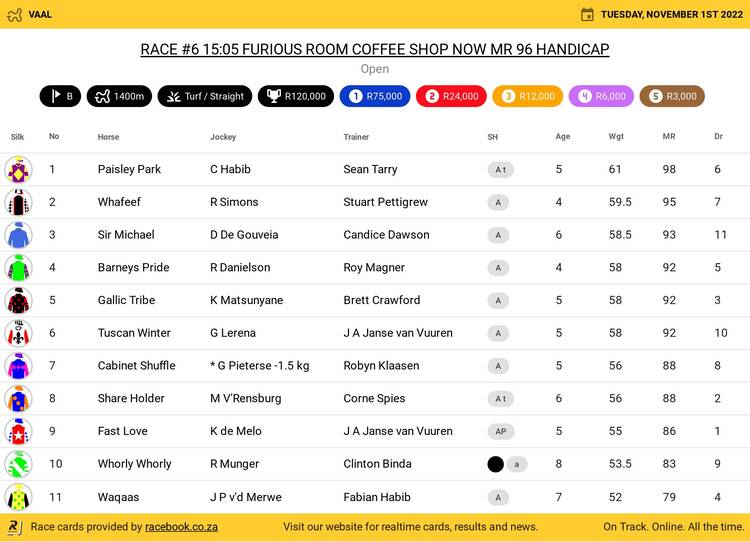Click the flag icon runners badge
The image size is (750, 542).
pos(60,96)
